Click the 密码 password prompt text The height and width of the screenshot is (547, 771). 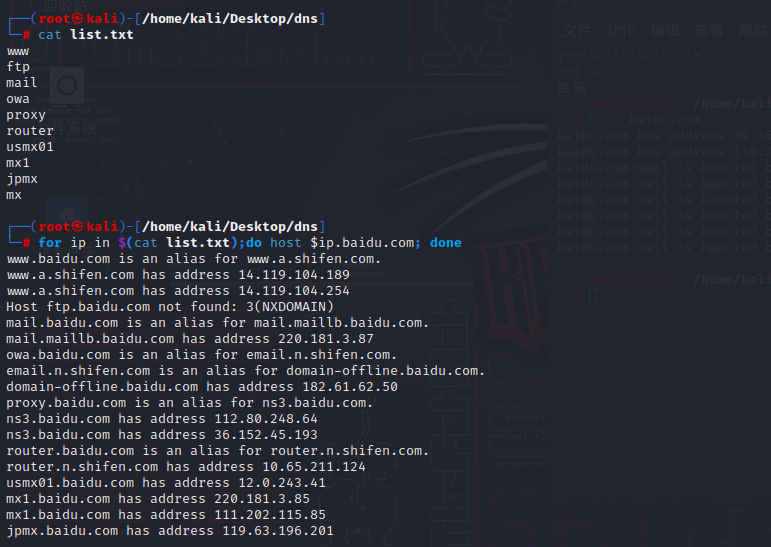572,87
